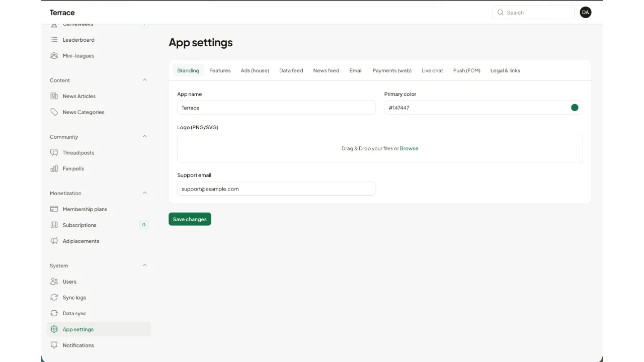Focus the Support email input field
Screen dimensions: 644x362
(x=276, y=189)
